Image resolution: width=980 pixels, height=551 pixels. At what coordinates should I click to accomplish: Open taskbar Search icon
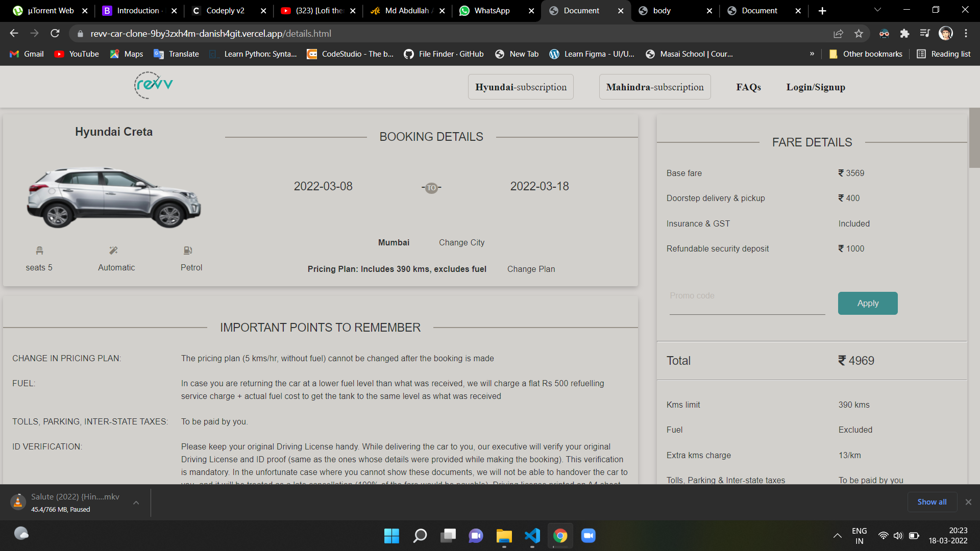pos(420,536)
